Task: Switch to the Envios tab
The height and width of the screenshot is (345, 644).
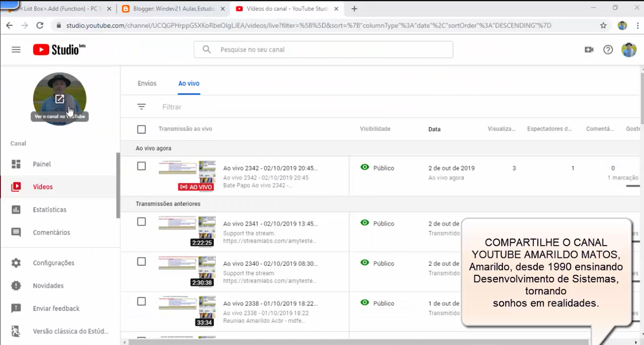Action: [147, 83]
